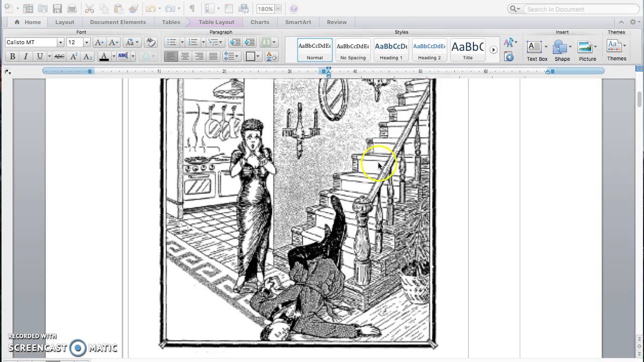Click the Help question mark icon
Screen dimensions: 644x362
tap(294, 9)
